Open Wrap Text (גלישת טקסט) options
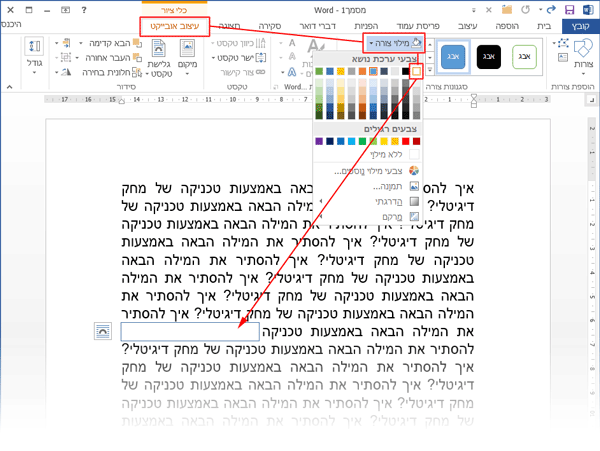 pos(159,57)
